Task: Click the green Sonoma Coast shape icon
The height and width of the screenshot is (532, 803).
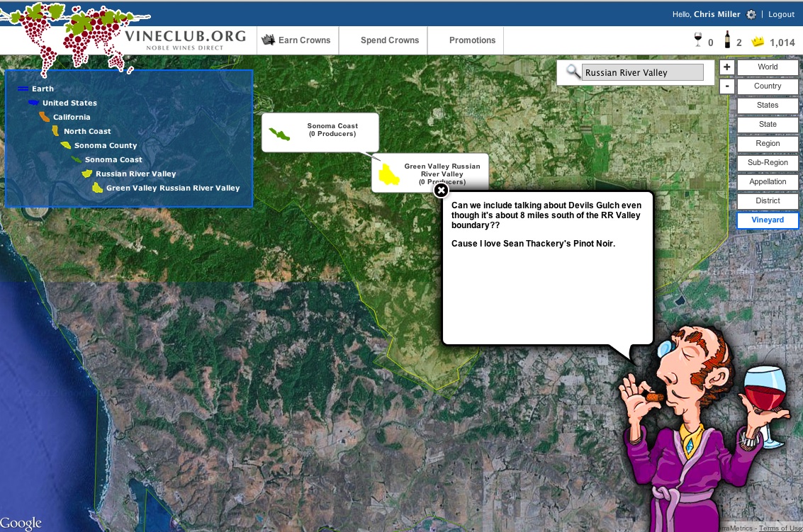Action: (279, 134)
